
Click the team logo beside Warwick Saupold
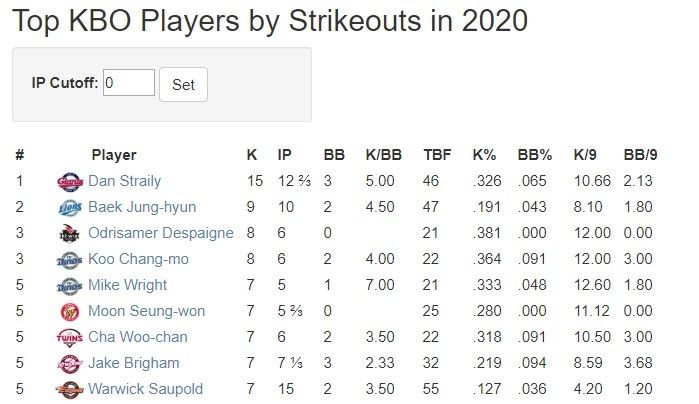[71, 389]
